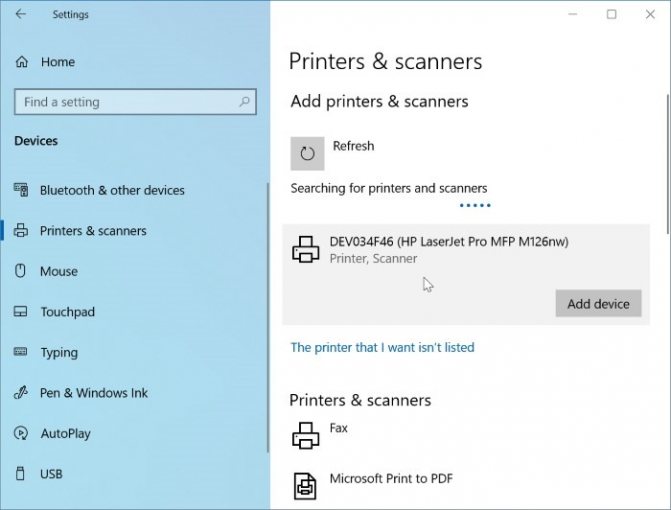Click the Find a setting search box
The height and width of the screenshot is (510, 671).
coord(125,102)
